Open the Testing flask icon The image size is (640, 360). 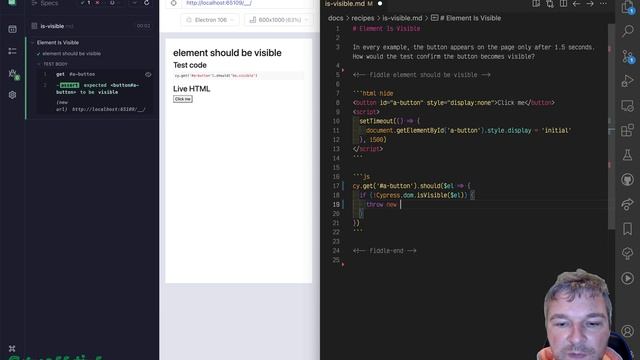pyautogui.click(x=627, y=155)
